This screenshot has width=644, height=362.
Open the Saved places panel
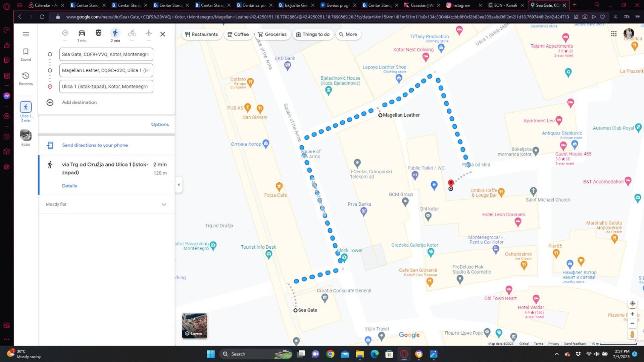26,54
